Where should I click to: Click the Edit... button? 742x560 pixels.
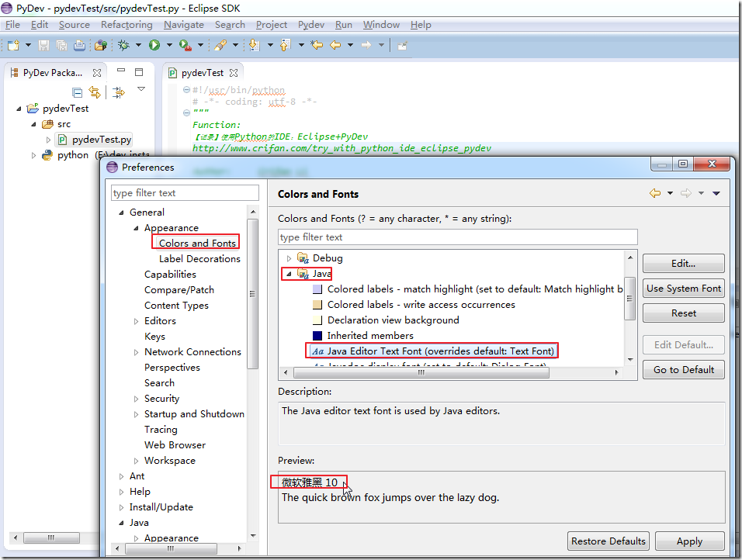(x=683, y=264)
